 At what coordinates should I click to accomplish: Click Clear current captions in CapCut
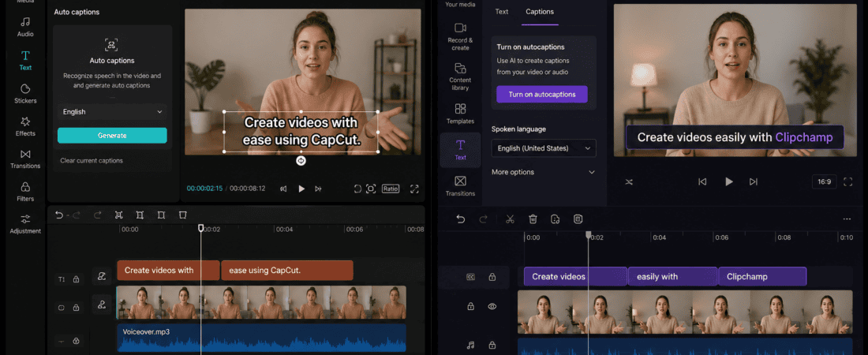92,161
